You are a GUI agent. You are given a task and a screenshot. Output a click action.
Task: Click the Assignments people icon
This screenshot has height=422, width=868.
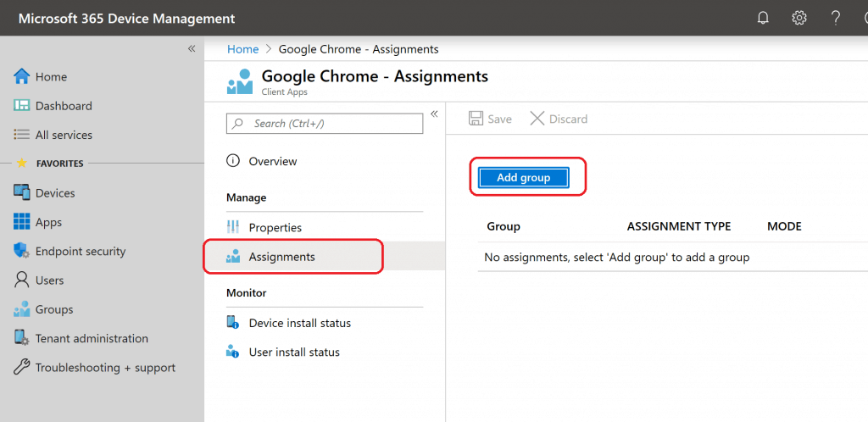233,256
